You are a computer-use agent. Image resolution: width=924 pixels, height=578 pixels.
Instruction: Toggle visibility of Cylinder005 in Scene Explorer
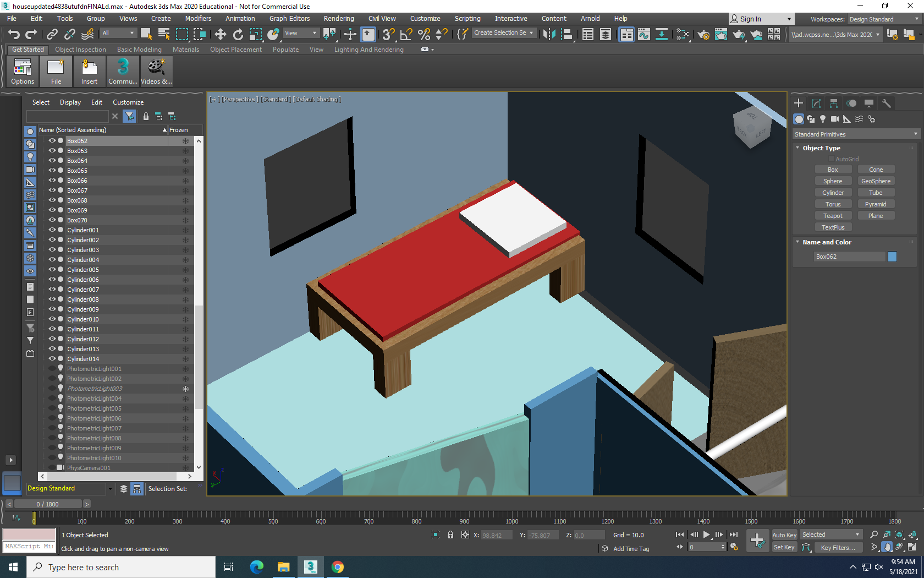click(51, 269)
